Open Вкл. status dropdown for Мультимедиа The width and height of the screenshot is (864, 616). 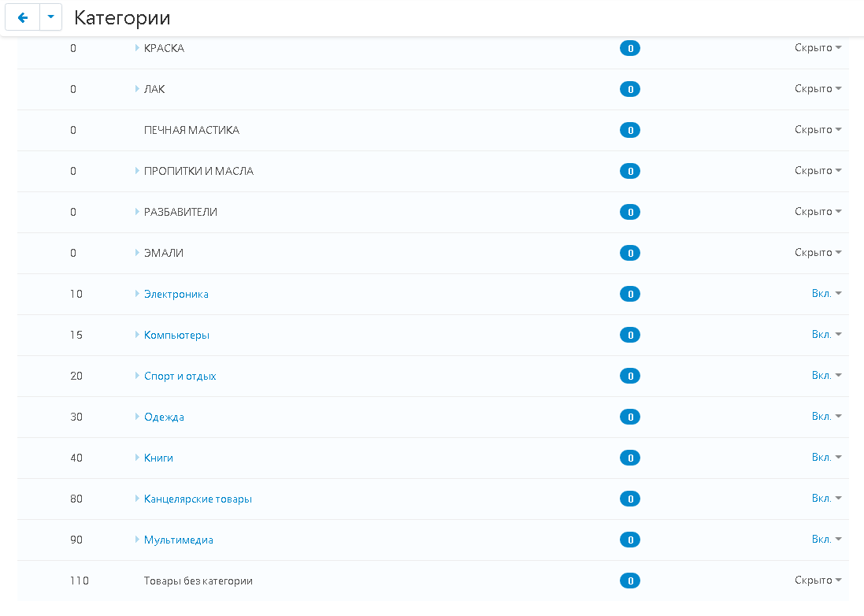click(826, 539)
